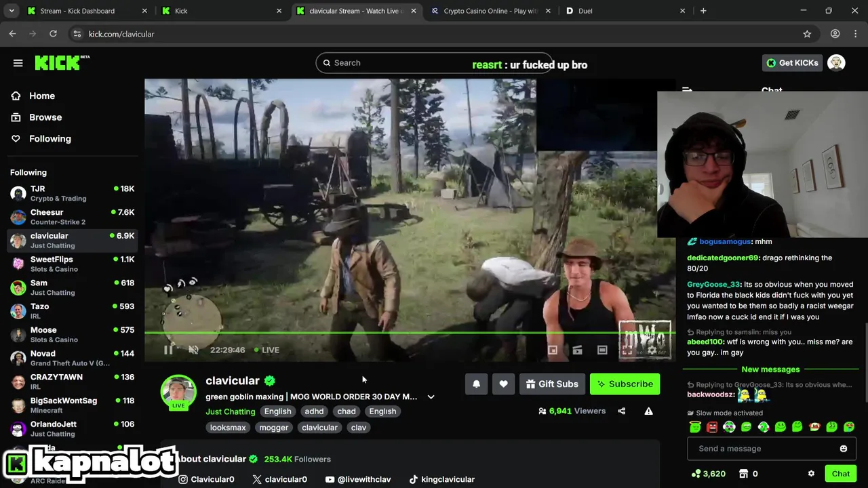Toggle theater mode in player
The width and height of the screenshot is (868, 488).
[x=602, y=350]
